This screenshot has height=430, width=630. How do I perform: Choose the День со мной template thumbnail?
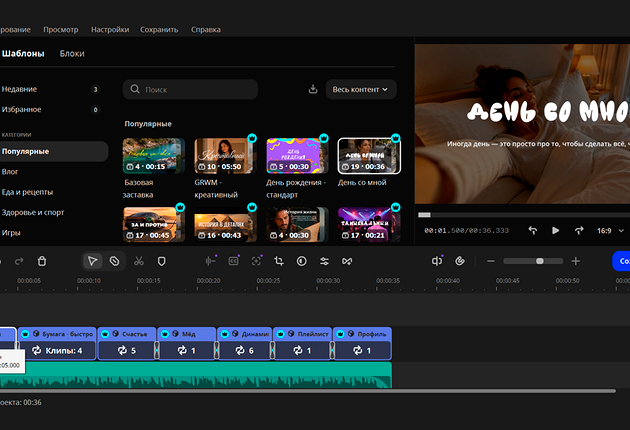point(369,156)
